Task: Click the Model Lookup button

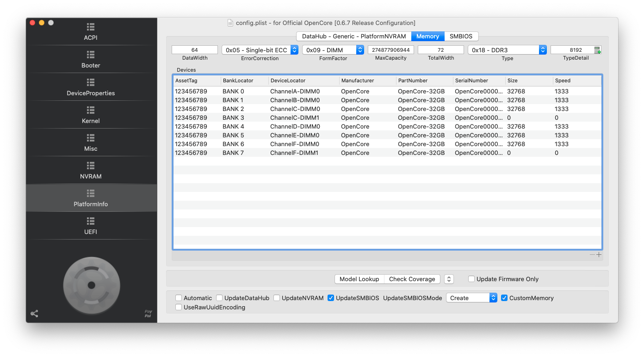Action: (359, 279)
